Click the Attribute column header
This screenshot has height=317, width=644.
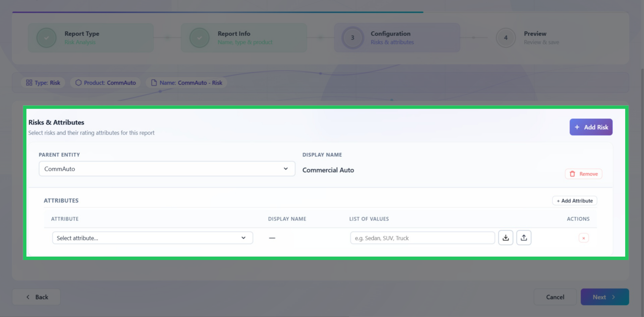(65, 219)
